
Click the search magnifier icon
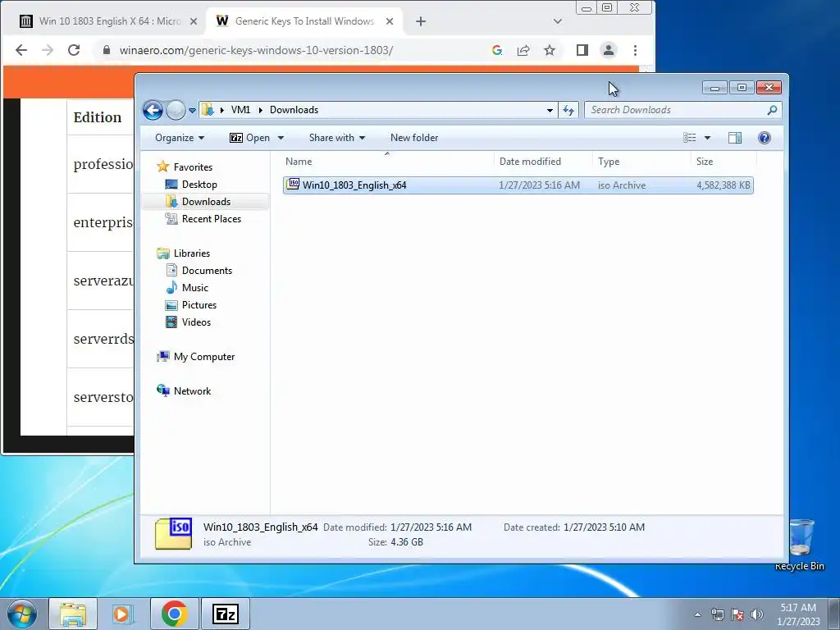pyautogui.click(x=772, y=110)
